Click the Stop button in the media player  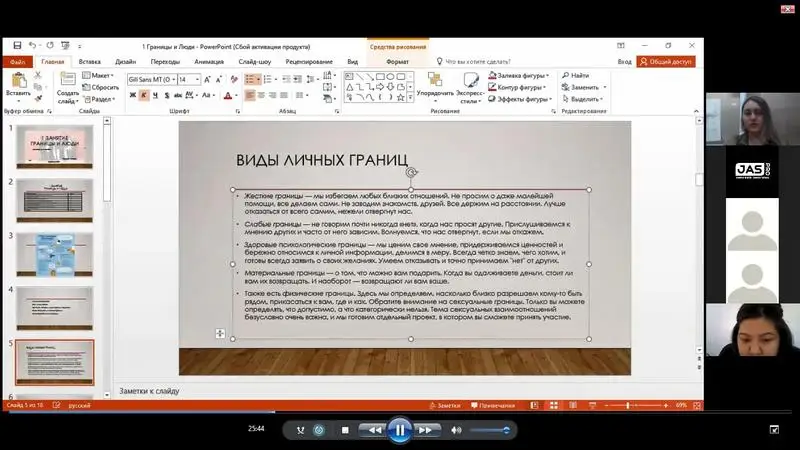pos(345,430)
